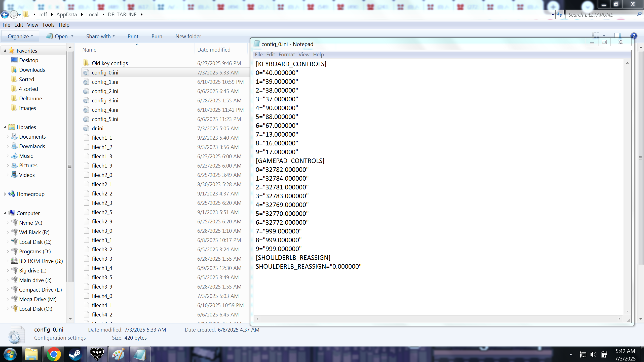Select the config_1.ini file icon
The height and width of the screenshot is (362, 644).
86,82
